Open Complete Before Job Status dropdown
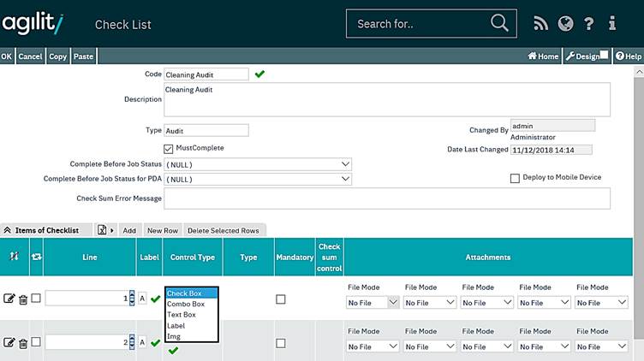Image resolution: width=644 pixels, height=361 pixels. pos(258,164)
